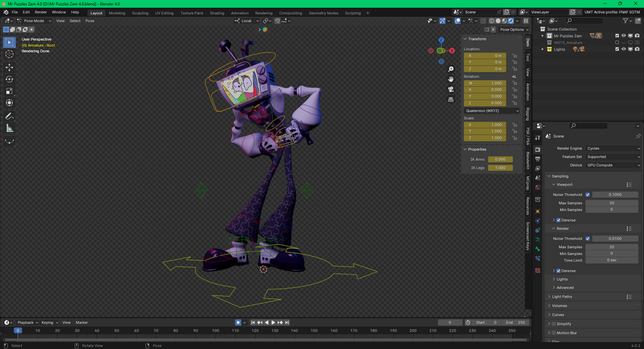Image resolution: width=644 pixels, height=349 pixels.
Task: Switch to the Shading workspace tab
Action: pos(217,13)
